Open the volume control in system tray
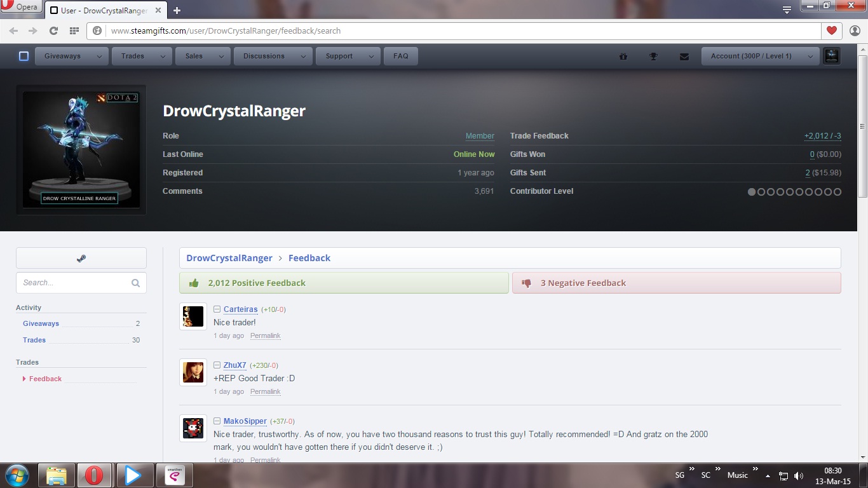The image size is (868, 488). point(799,475)
